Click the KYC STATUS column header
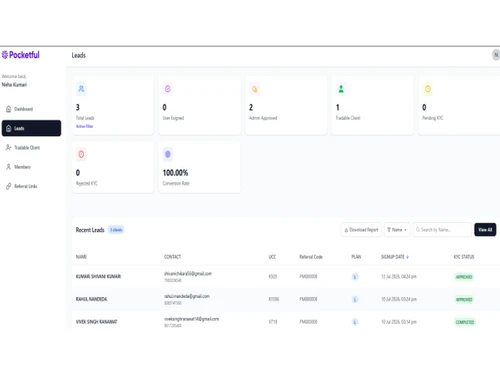The width and height of the screenshot is (500, 375). pos(464,257)
